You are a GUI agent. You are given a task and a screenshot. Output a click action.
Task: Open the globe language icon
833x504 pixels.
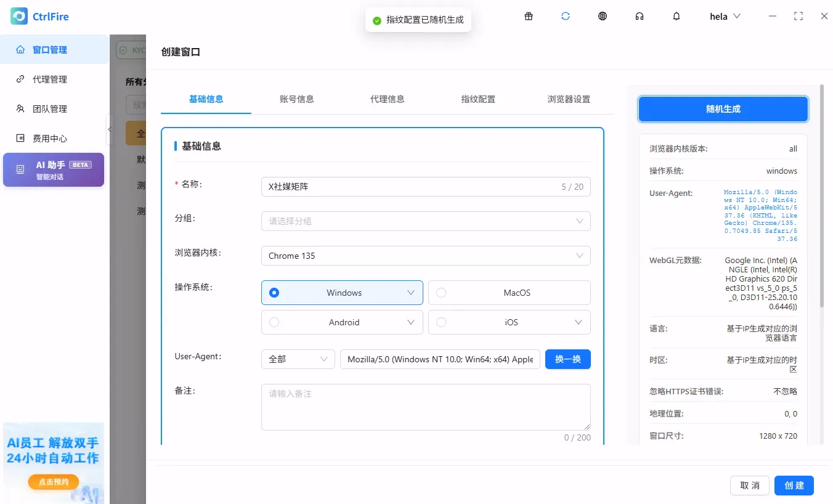[x=603, y=17]
